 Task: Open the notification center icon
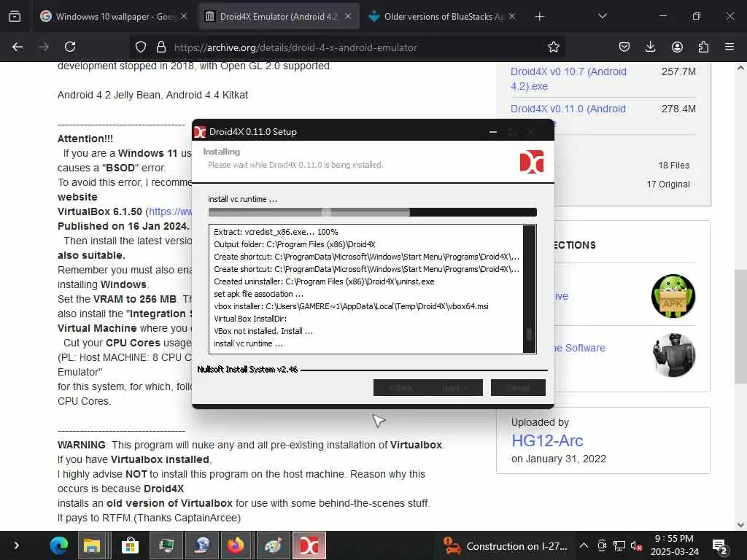coord(719,546)
